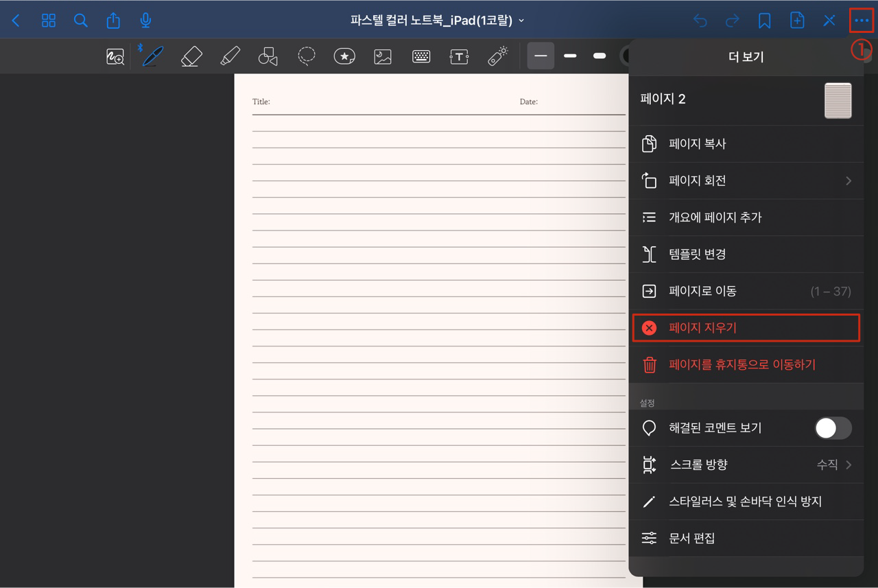Select the Pen tool

point(153,56)
